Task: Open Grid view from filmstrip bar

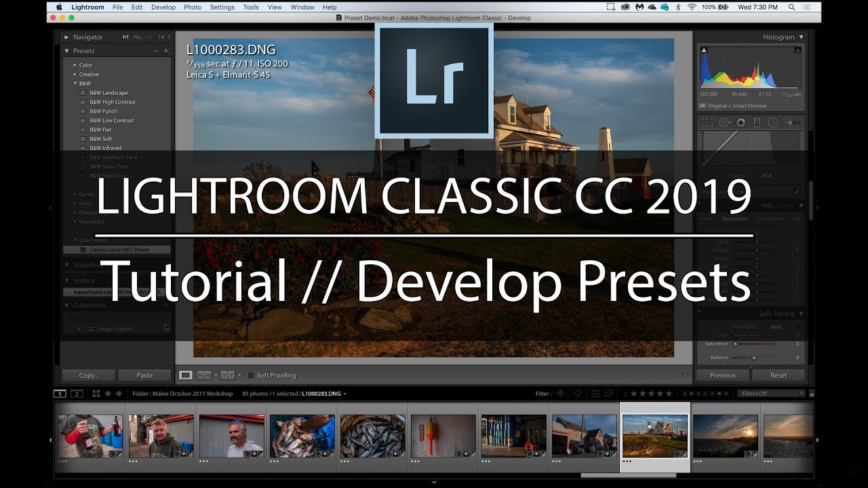Action: point(96,394)
